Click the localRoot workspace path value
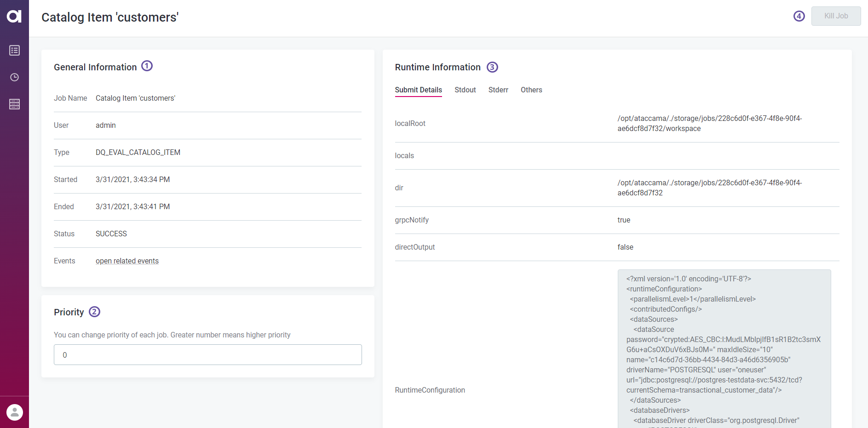868x428 pixels. point(709,124)
